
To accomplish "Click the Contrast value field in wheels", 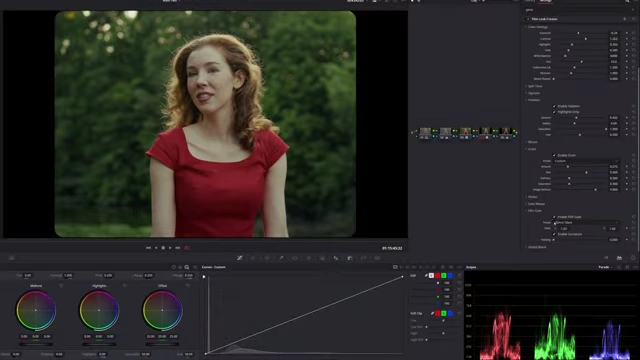I will pos(68,276).
